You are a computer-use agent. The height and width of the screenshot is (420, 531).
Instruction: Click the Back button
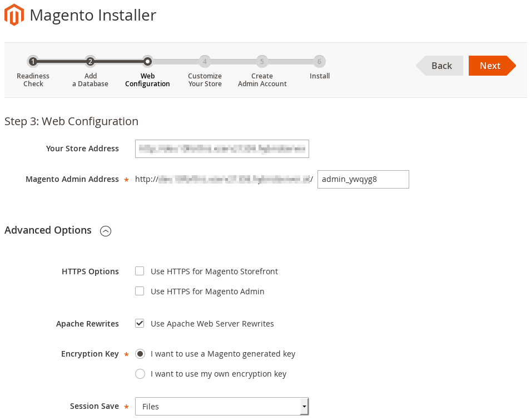(x=440, y=66)
